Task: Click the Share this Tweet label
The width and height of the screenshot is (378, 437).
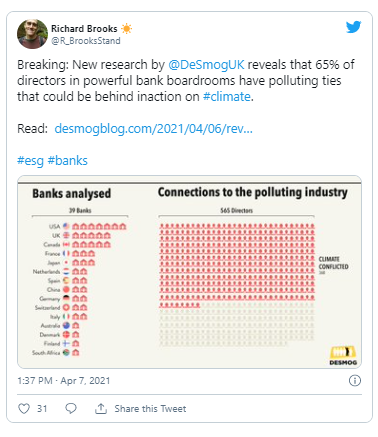Action: tap(150, 409)
